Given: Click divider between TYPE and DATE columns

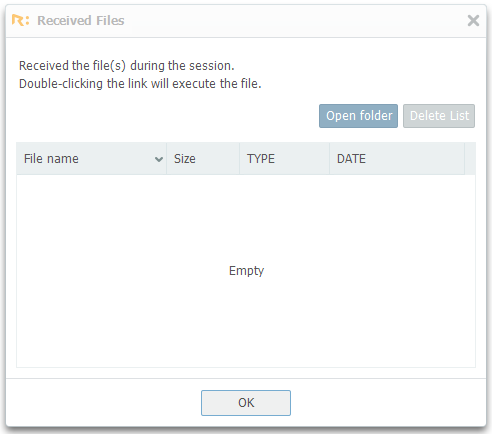Looking at the screenshot, I should pyautogui.click(x=329, y=159).
